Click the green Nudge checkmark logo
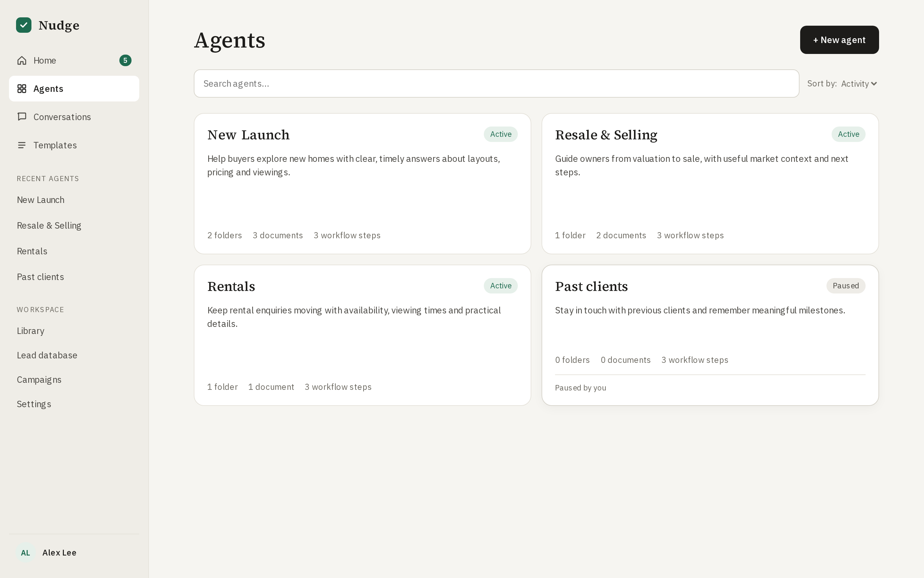This screenshot has width=924, height=578. (x=24, y=25)
